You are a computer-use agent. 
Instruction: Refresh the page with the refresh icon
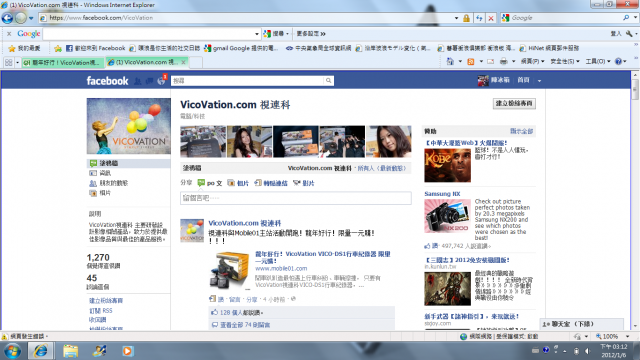(479, 18)
